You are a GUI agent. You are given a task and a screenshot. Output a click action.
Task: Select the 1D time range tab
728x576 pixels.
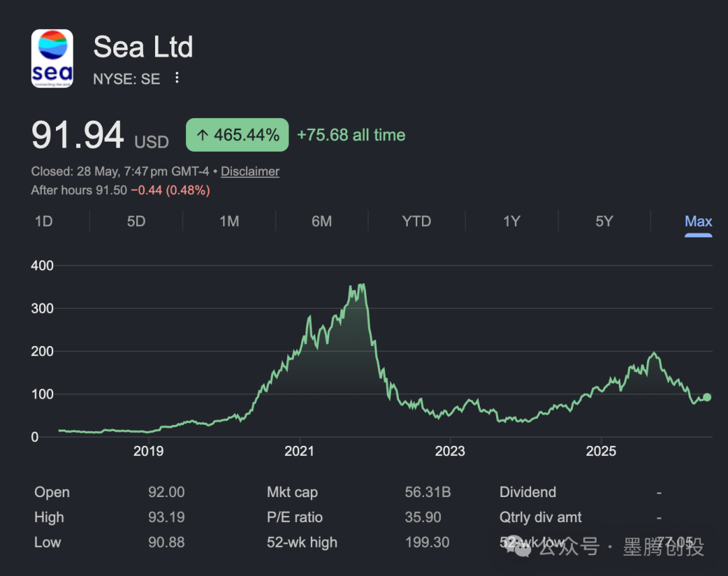(44, 221)
